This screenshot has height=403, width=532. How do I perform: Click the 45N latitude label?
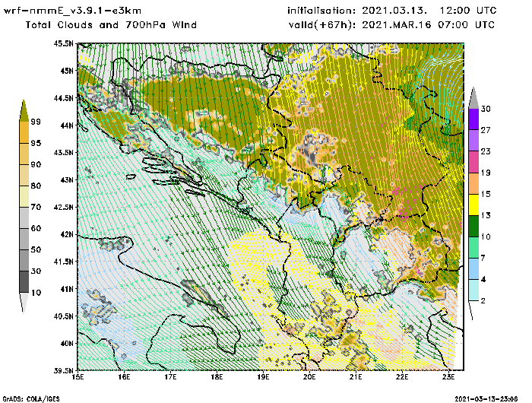[67, 71]
